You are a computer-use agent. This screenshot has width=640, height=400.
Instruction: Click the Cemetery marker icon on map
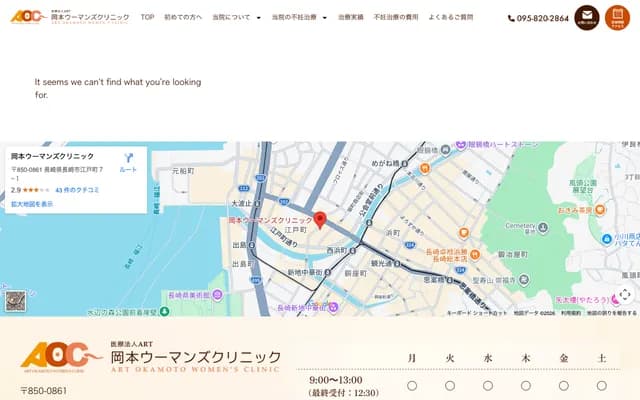click(x=543, y=227)
